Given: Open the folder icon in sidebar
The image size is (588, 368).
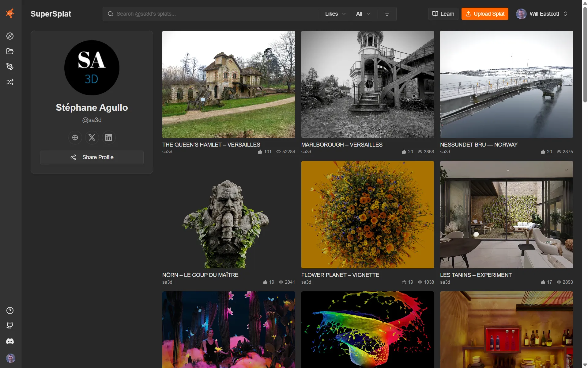Looking at the screenshot, I should (10, 51).
